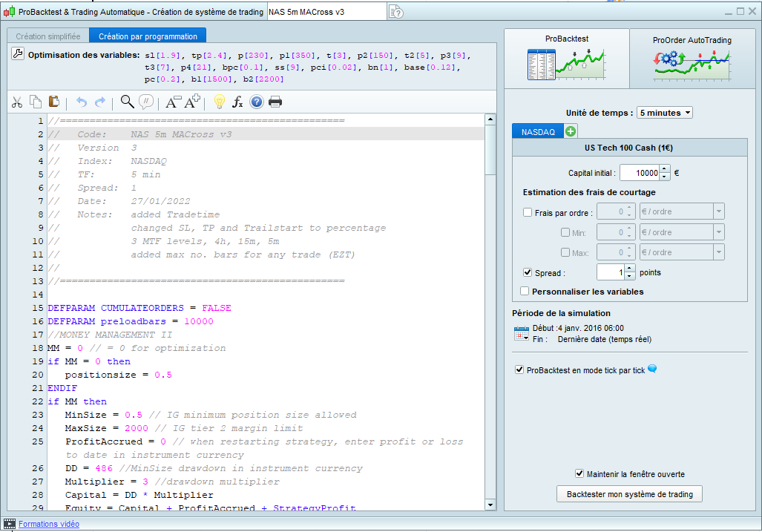Undo the last code edit

click(x=82, y=102)
